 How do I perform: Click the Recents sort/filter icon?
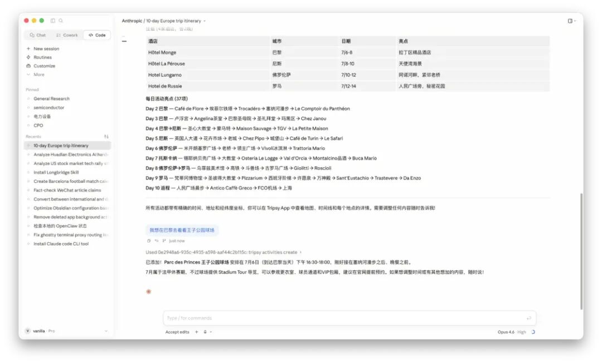click(x=106, y=137)
